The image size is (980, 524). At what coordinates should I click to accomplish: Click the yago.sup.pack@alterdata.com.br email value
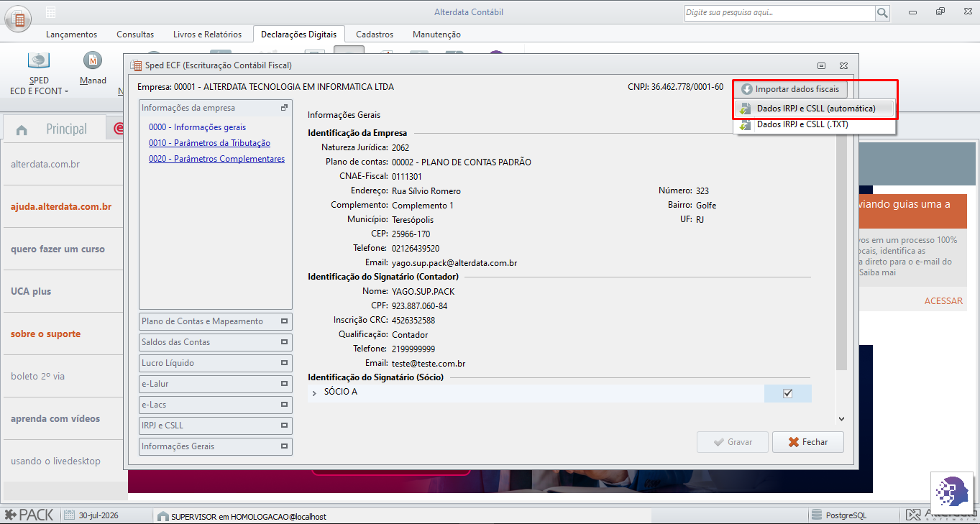454,263
